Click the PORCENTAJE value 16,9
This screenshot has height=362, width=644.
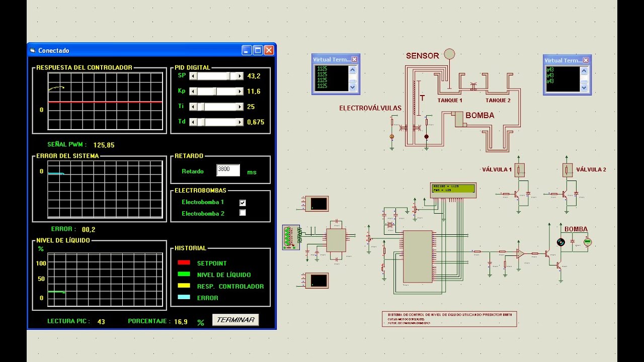pos(181,321)
